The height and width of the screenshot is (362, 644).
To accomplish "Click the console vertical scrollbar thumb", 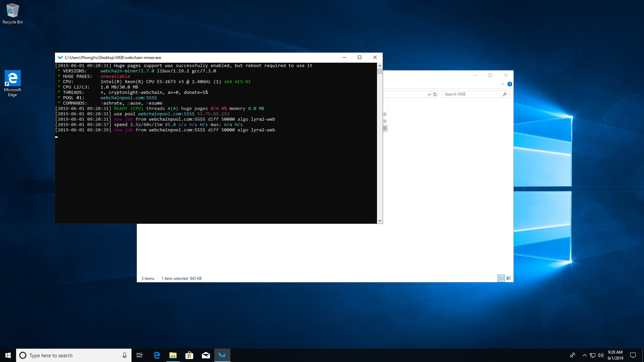I will coord(380,71).
